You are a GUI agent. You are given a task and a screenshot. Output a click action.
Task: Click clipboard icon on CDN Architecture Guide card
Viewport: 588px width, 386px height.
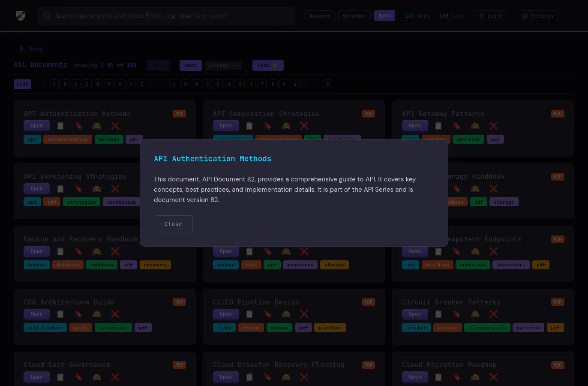[60, 314]
